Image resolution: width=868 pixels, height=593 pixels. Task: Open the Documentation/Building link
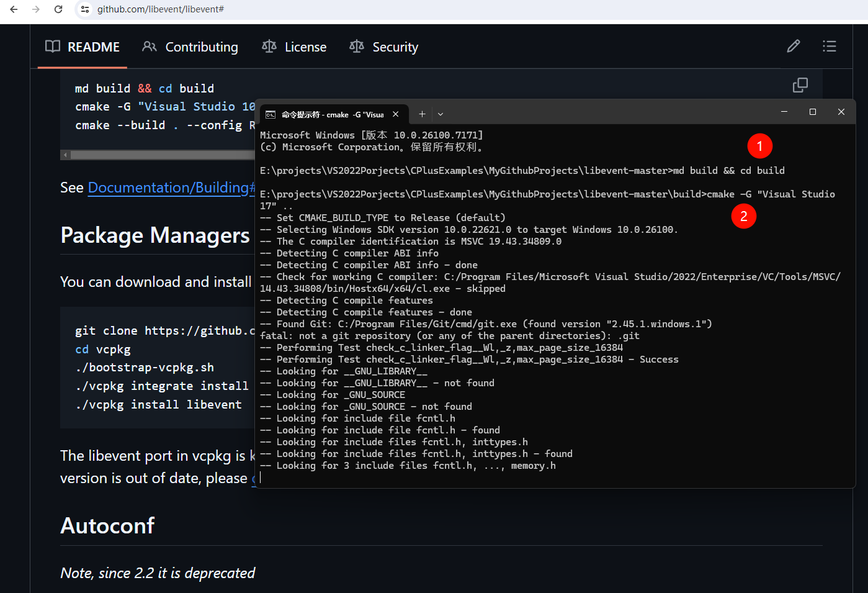coord(172,188)
